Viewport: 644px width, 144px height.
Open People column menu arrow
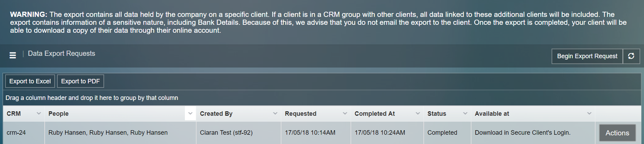(190, 113)
